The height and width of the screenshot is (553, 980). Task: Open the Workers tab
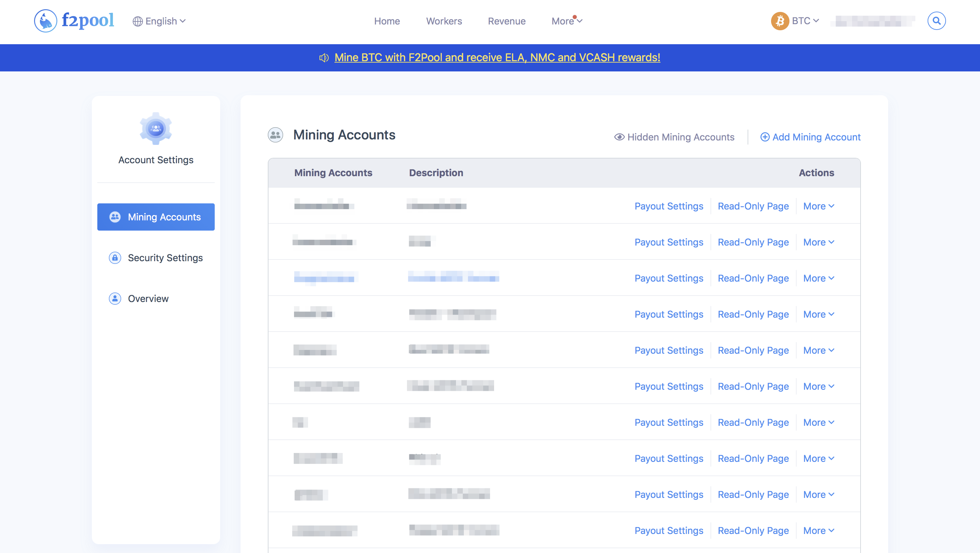click(444, 21)
